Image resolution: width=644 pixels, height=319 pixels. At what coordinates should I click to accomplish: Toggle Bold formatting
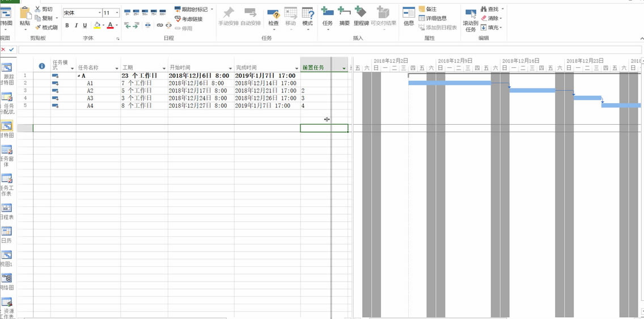(x=67, y=25)
